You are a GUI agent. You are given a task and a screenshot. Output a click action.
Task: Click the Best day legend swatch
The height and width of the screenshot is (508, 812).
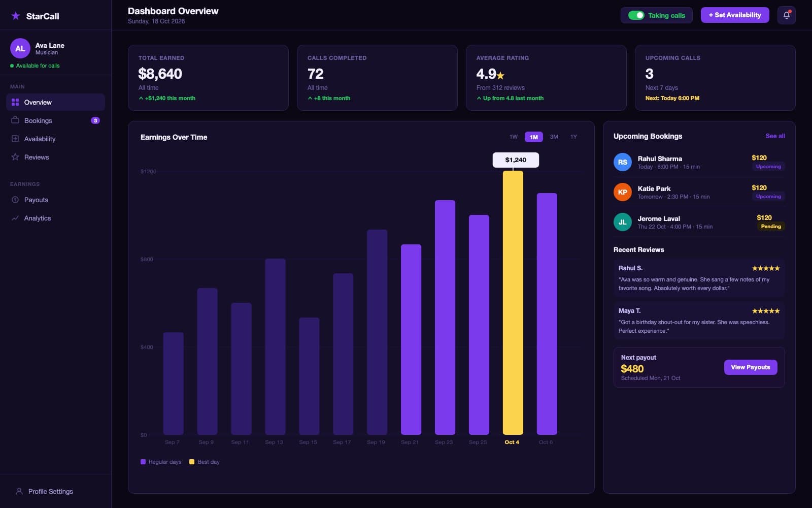point(192,462)
